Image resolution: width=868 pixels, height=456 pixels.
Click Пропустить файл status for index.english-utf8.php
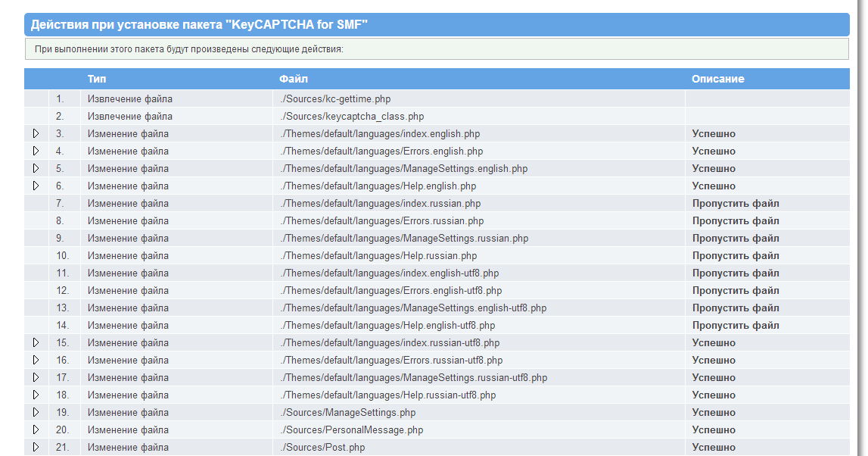click(x=735, y=273)
